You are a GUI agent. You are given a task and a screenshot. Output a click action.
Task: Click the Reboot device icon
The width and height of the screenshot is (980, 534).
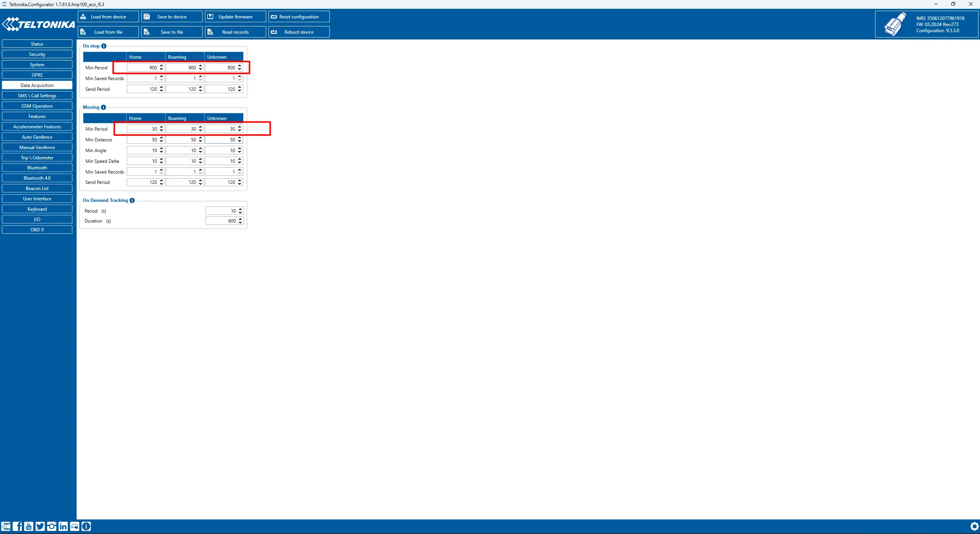pos(275,31)
